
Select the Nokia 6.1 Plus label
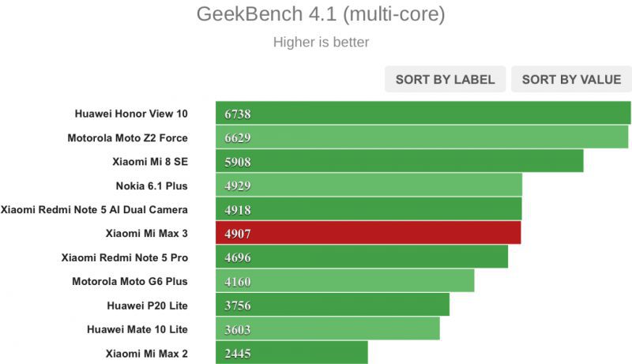[x=152, y=186]
